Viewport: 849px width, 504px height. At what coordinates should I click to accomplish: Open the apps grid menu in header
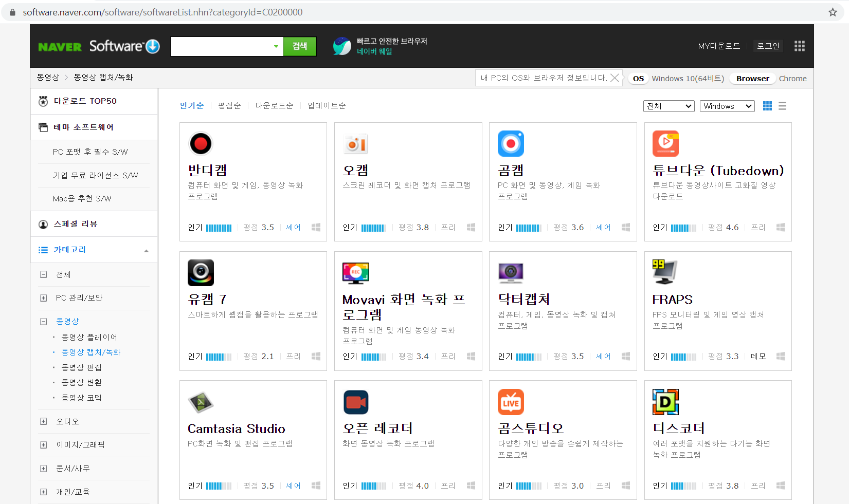point(799,46)
